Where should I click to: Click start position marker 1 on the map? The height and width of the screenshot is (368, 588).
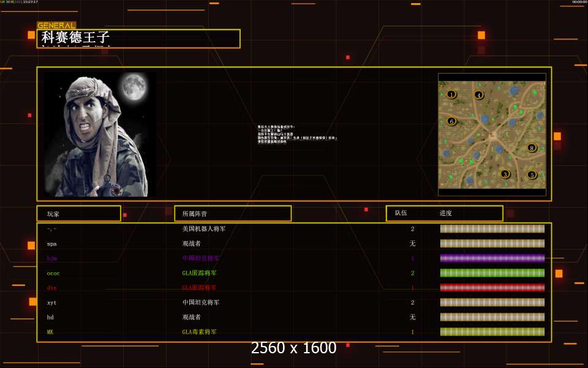(x=451, y=94)
